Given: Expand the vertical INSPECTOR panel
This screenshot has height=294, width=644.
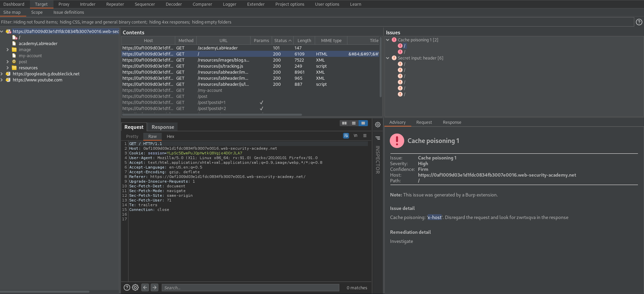Looking at the screenshot, I should (x=378, y=160).
